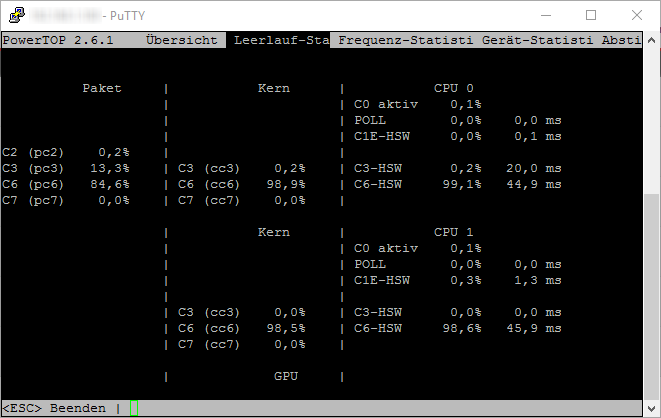Click the 20,0 ms duration
The width and height of the screenshot is (661, 418).
pos(534,168)
